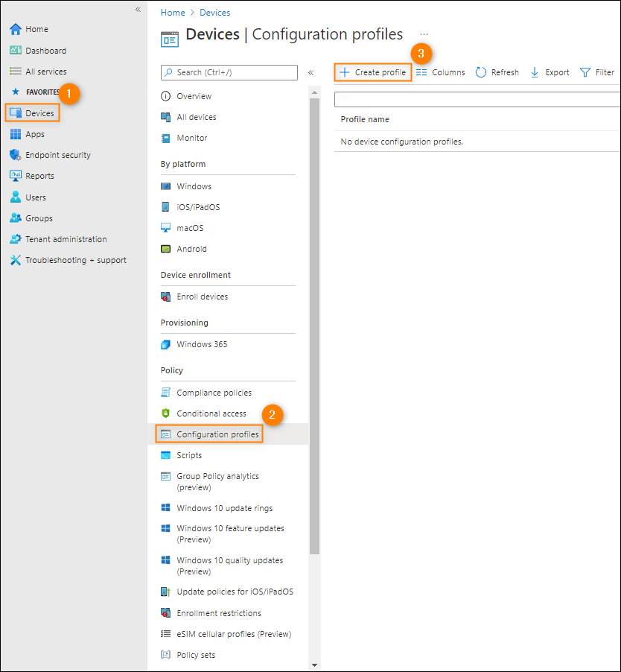Export the configuration profiles list
The height and width of the screenshot is (672, 621).
[550, 72]
